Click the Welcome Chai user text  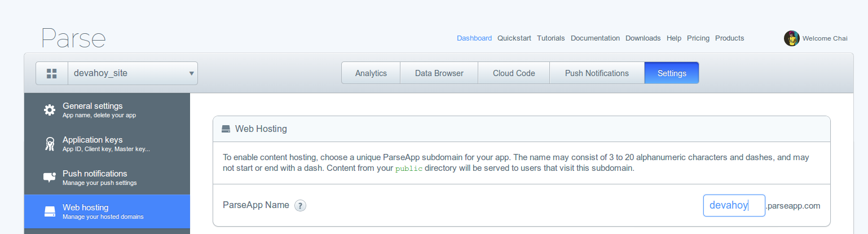click(825, 38)
